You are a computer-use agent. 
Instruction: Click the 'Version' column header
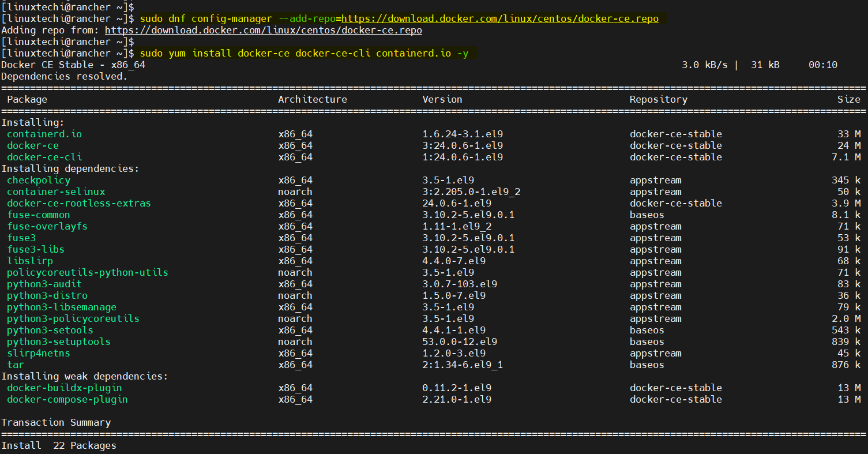(442, 99)
